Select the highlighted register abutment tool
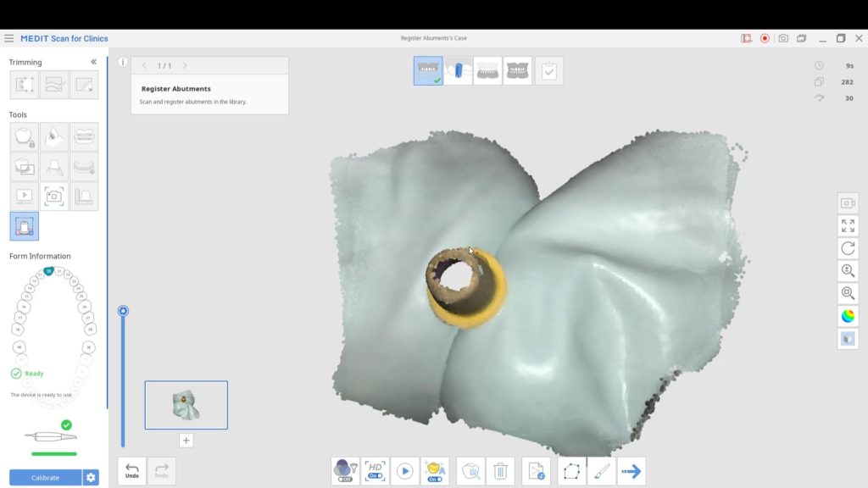The height and width of the screenshot is (488, 868). point(24,226)
